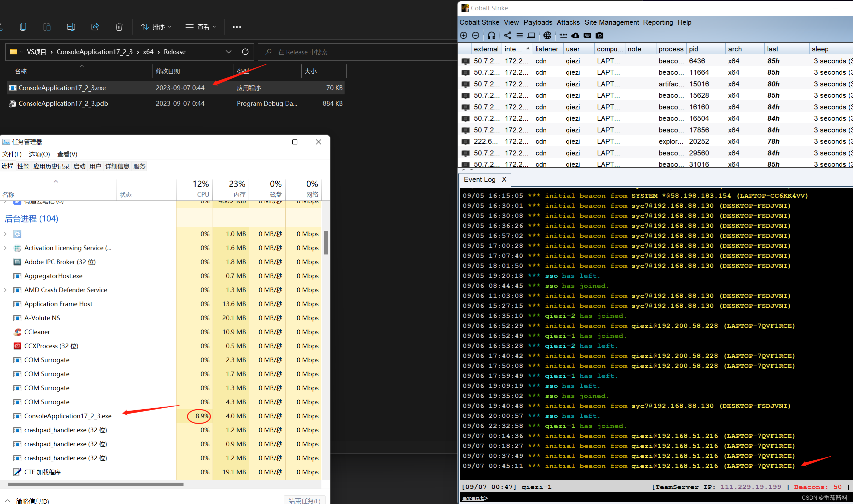Viewport: 853px width, 504px height.
Task: Open the Cobalt Strike View menu
Action: tap(511, 22)
